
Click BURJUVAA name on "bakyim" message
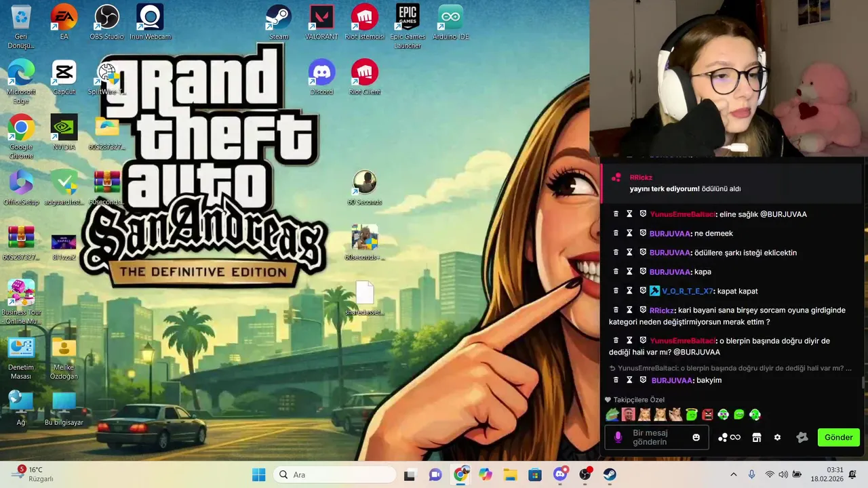tap(671, 380)
